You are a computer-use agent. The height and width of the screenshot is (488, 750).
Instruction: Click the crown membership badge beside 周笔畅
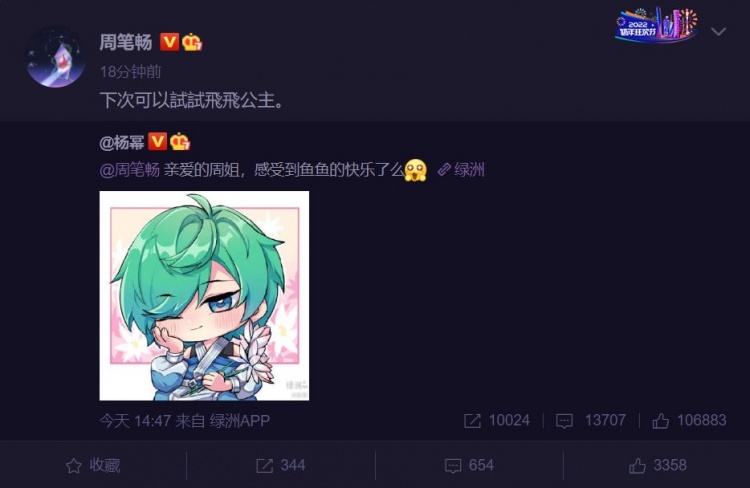pos(192,42)
